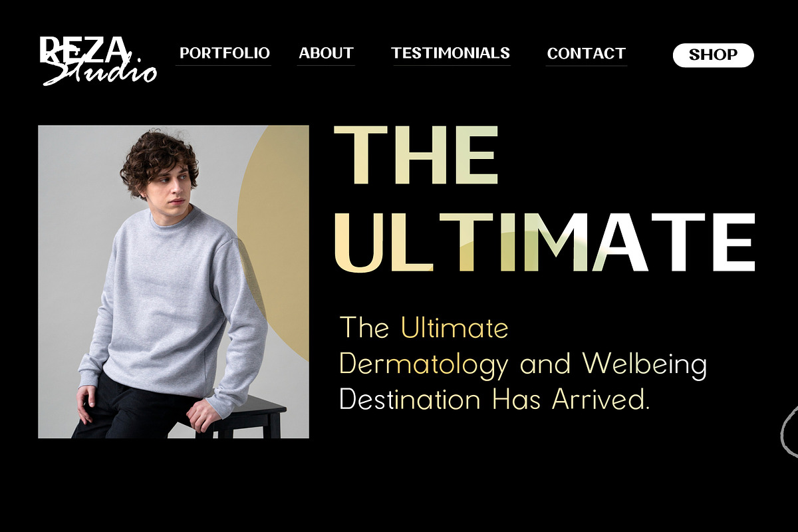
Task: Click the large "THE" heading
Action: [x=416, y=155]
